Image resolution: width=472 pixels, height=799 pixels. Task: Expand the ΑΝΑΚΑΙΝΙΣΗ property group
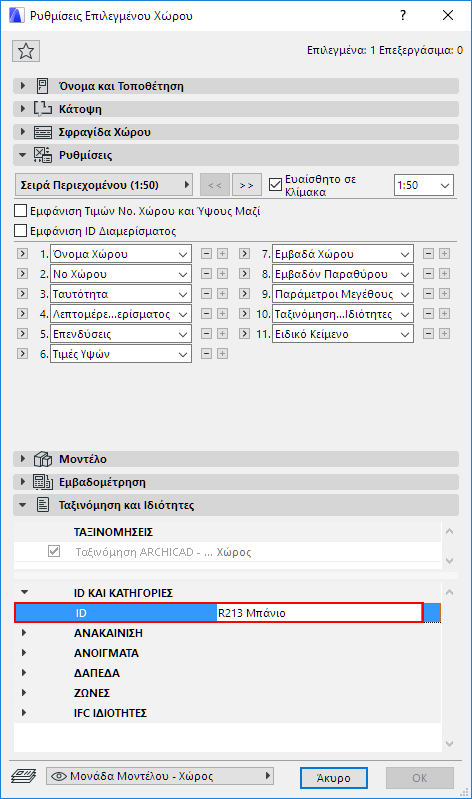click(x=24, y=632)
